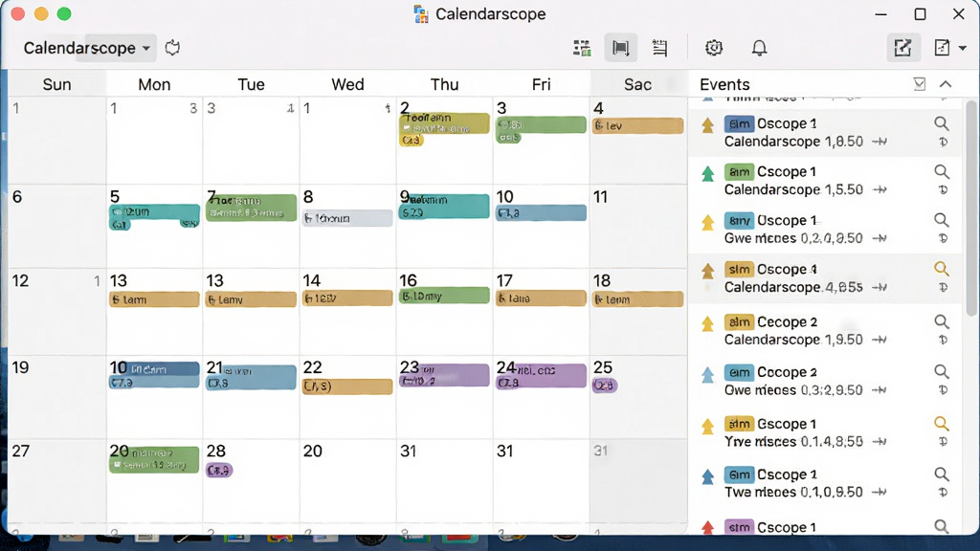
Task: Click the green tag on Calendarscope 1,5.50
Action: [739, 172]
